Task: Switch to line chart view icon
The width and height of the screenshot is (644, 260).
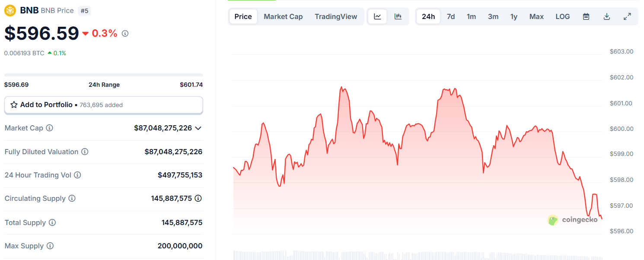Action: (378, 16)
